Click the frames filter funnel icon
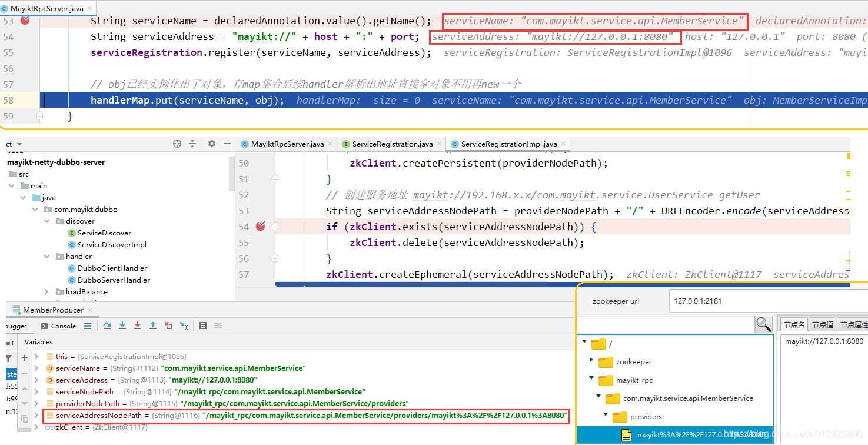Viewport: 868px width, 445px height. coord(9,358)
